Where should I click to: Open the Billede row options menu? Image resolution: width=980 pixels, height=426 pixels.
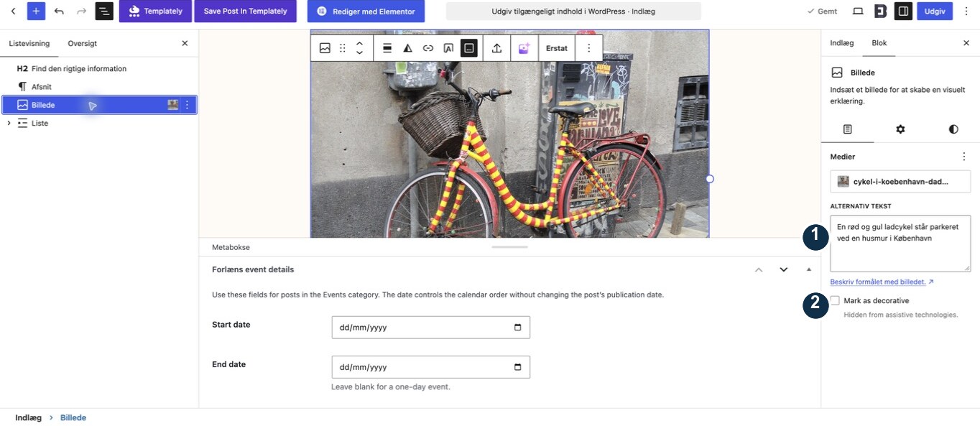point(188,105)
